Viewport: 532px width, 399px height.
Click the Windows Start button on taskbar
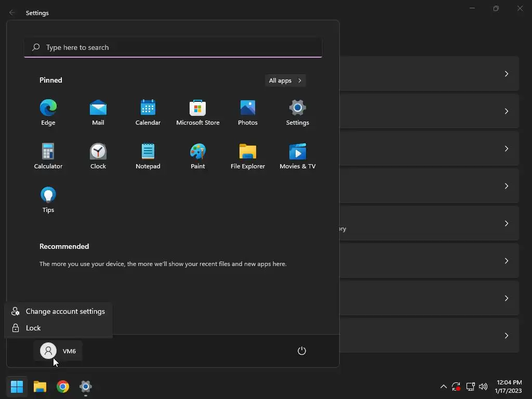tap(17, 387)
